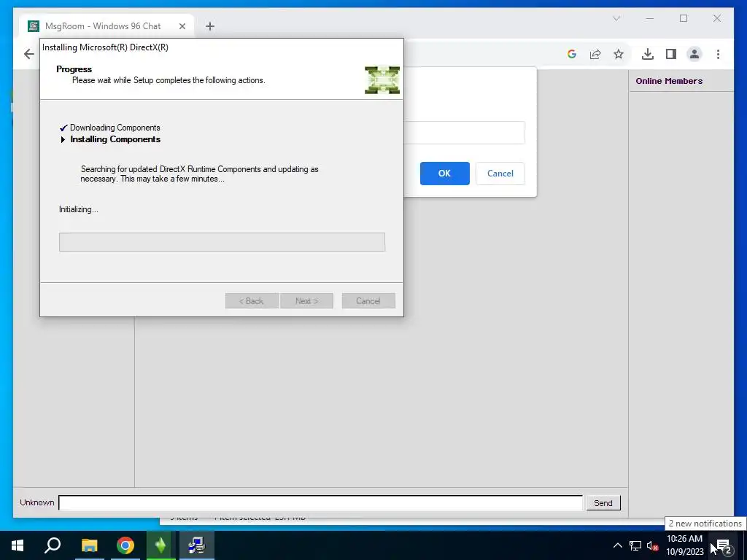This screenshot has width=747, height=560.
Task: Open the Chrome profile avatar
Action: tap(694, 54)
